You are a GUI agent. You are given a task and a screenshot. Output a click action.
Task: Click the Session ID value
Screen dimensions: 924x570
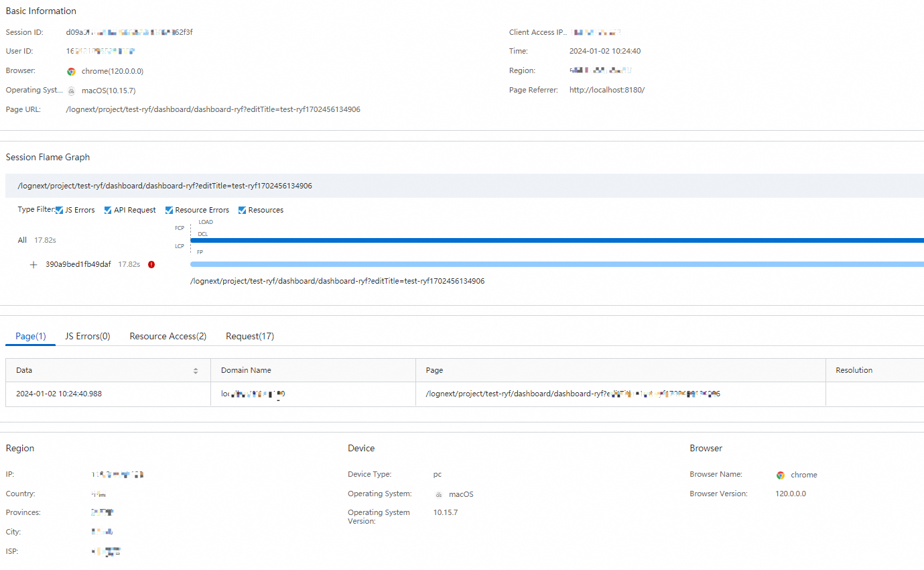(130, 32)
